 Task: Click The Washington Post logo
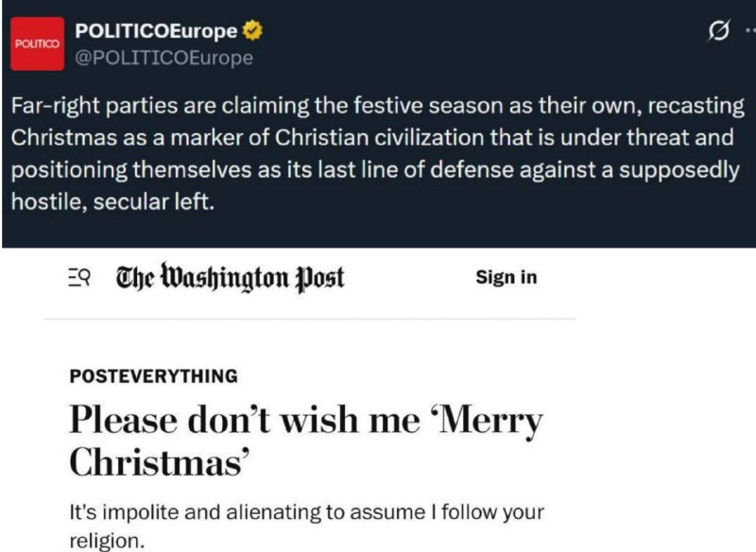[230, 277]
